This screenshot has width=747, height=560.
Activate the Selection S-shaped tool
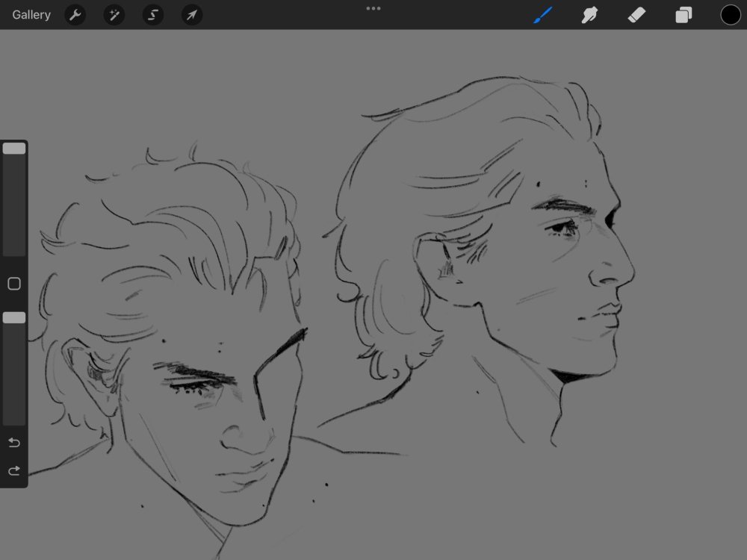(153, 15)
